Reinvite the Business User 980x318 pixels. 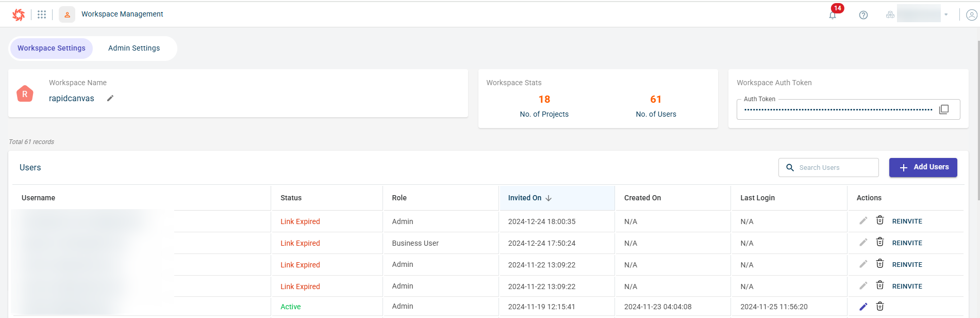pos(907,243)
